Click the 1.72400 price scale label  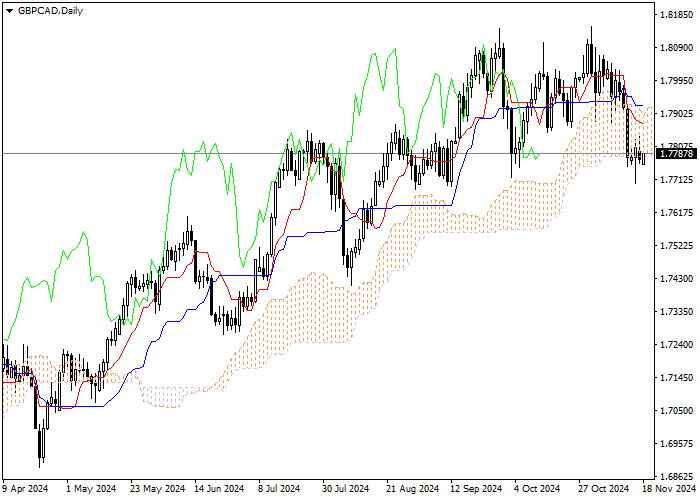coord(676,345)
